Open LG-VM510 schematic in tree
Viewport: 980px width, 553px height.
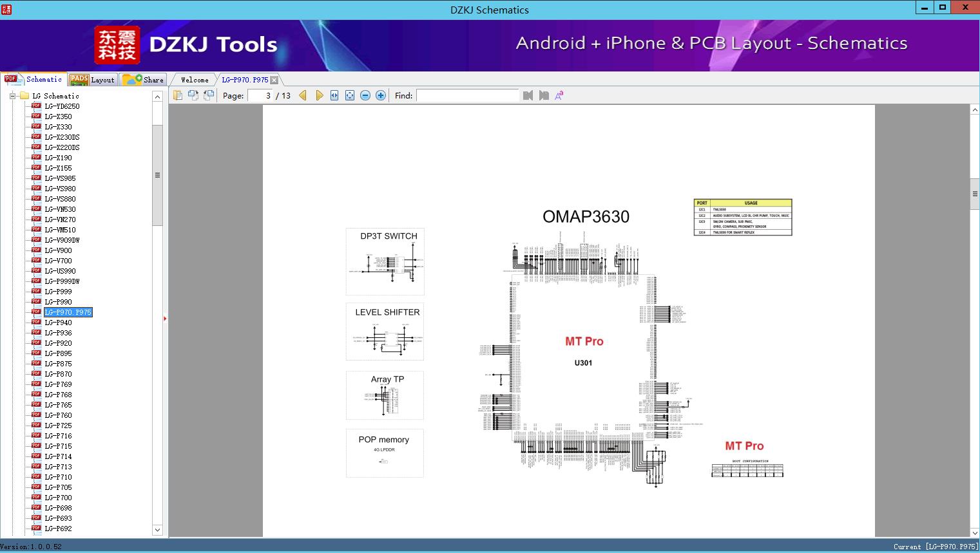click(60, 230)
